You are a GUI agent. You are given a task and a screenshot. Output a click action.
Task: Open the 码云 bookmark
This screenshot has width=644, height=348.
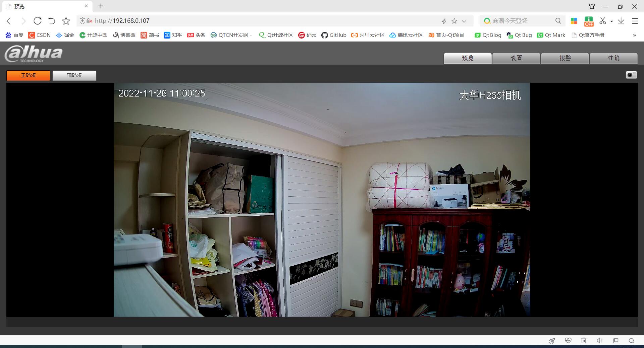coord(307,35)
